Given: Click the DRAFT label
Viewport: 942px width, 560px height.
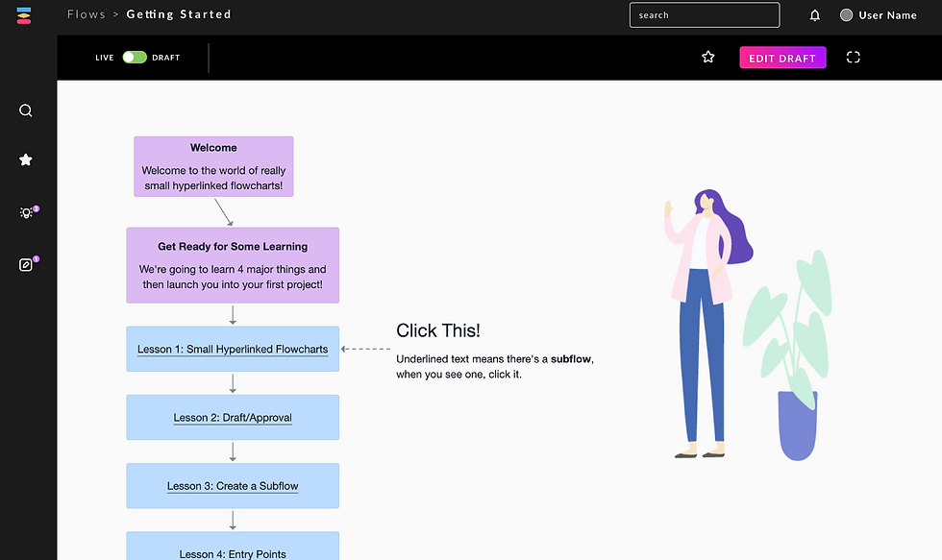Looking at the screenshot, I should click(x=165, y=58).
